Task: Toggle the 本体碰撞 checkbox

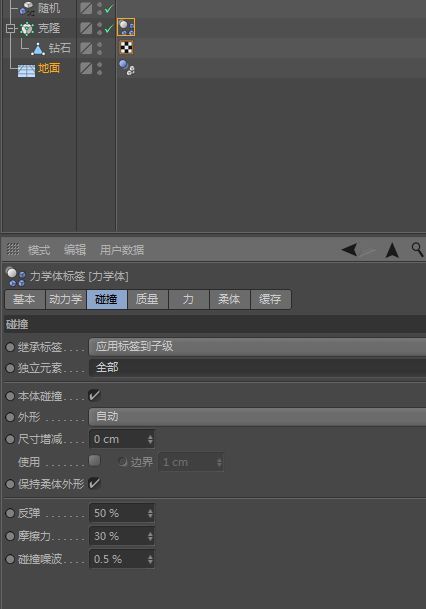Action: coord(94,395)
